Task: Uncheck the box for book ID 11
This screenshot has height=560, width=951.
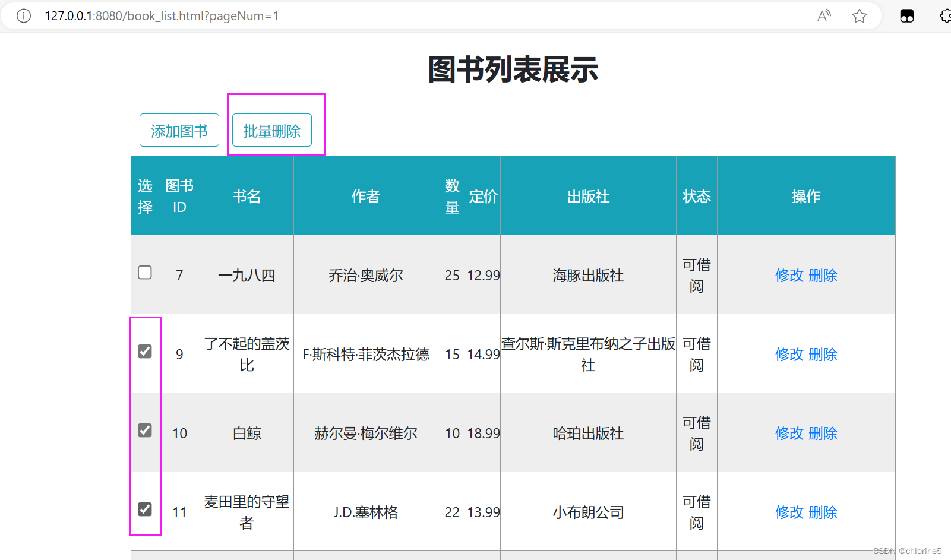Action: click(x=145, y=510)
